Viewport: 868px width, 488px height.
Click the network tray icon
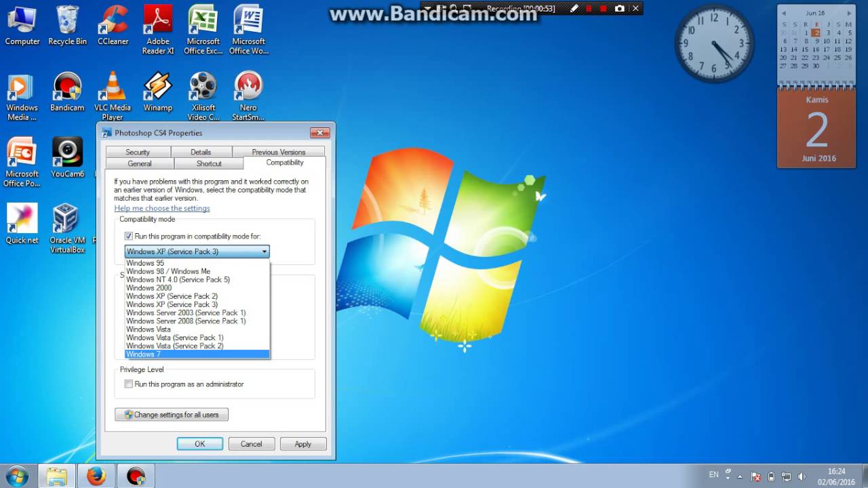[787, 476]
